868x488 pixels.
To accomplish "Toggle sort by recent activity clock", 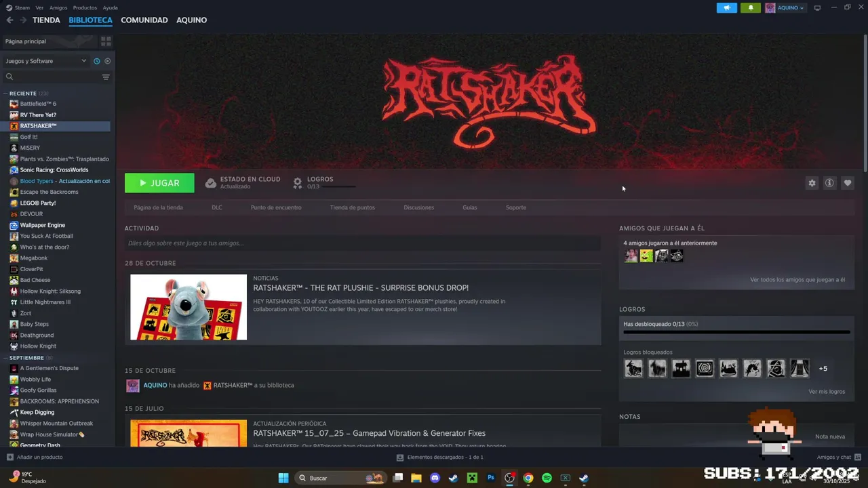I will tap(96, 61).
